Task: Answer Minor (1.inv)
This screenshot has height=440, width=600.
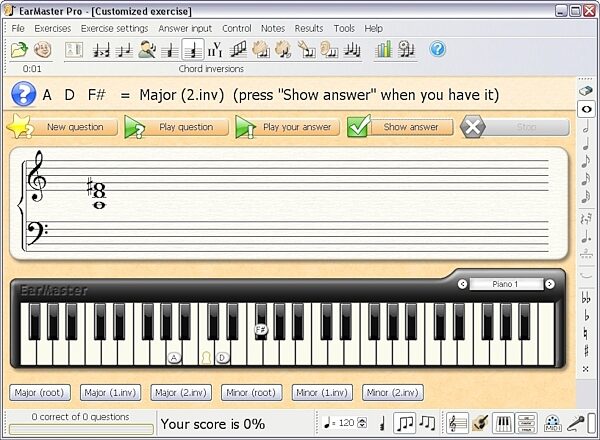Action: point(322,393)
